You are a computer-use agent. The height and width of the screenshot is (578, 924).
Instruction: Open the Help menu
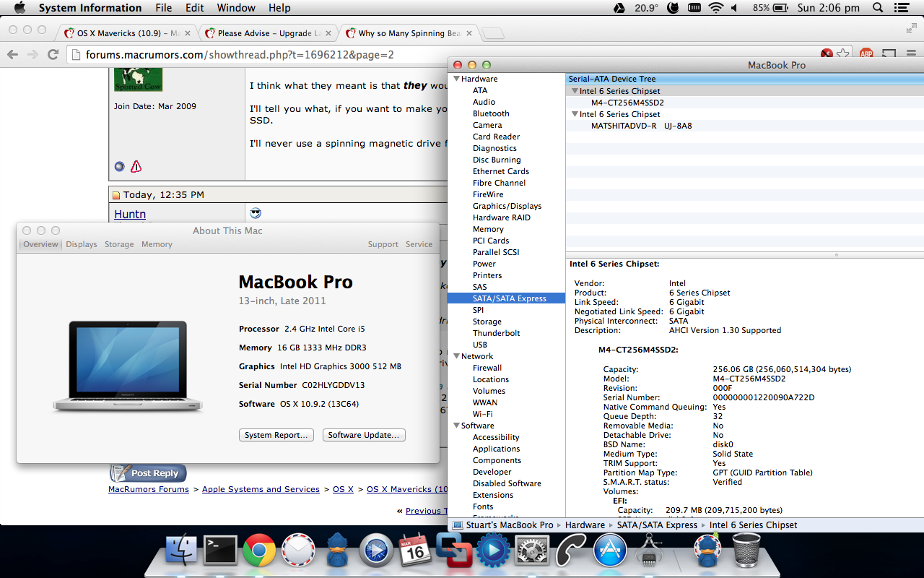click(279, 8)
